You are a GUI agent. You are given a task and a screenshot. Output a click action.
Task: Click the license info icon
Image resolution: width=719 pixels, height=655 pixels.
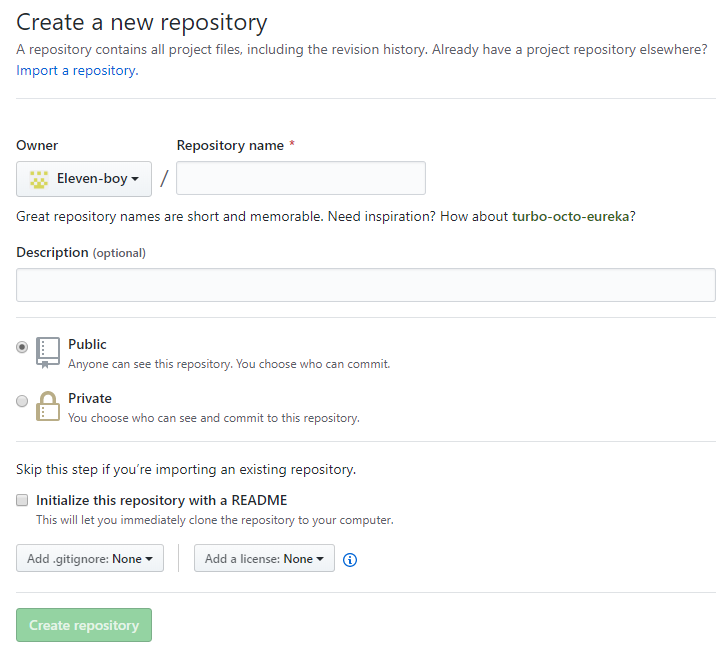pos(350,560)
